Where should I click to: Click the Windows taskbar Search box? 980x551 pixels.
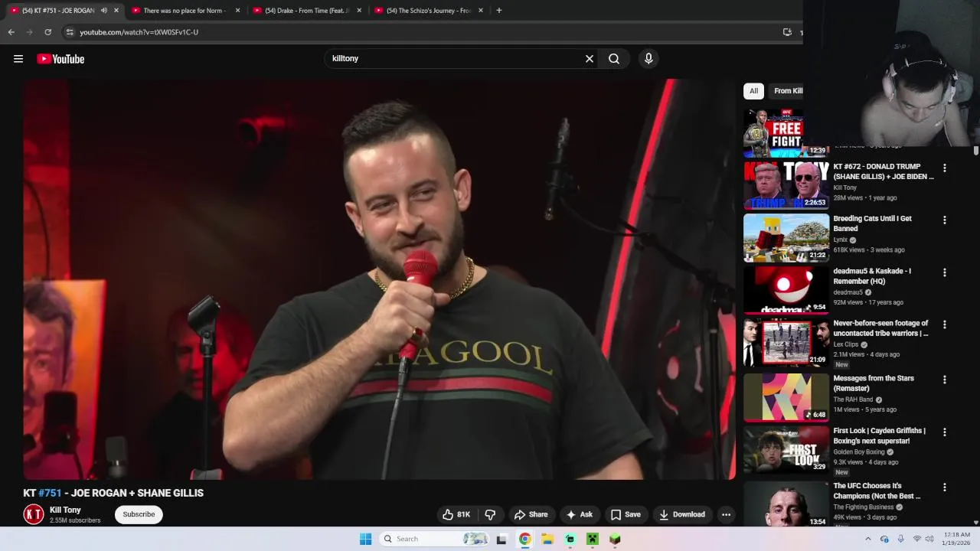(x=434, y=539)
